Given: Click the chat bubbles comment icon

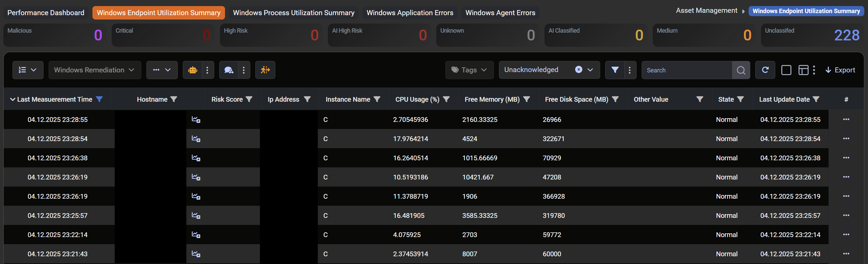Looking at the screenshot, I should click(229, 70).
